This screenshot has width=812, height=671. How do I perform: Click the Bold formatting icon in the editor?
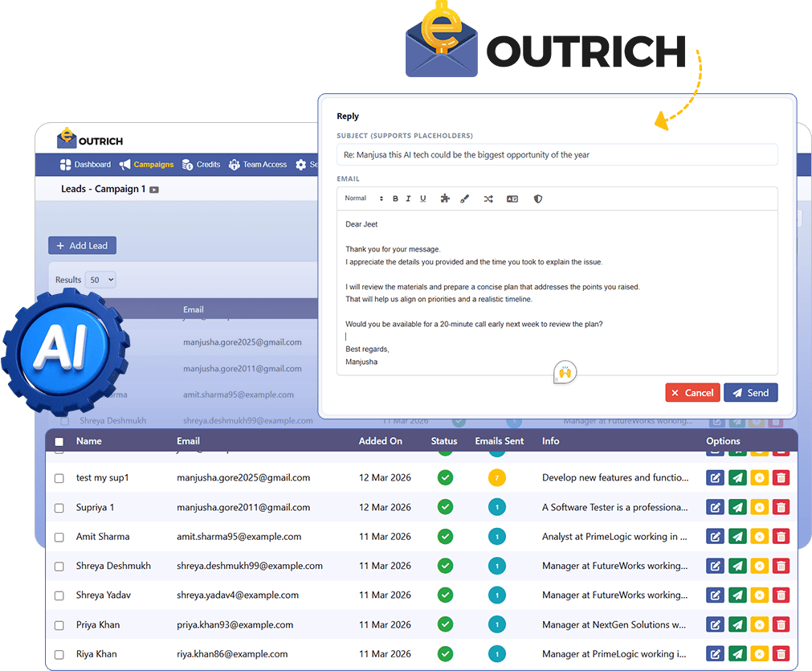(x=394, y=198)
